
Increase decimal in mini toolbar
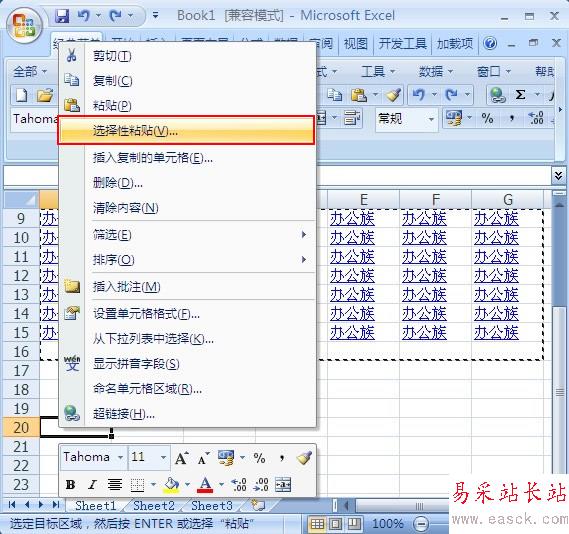239,485
